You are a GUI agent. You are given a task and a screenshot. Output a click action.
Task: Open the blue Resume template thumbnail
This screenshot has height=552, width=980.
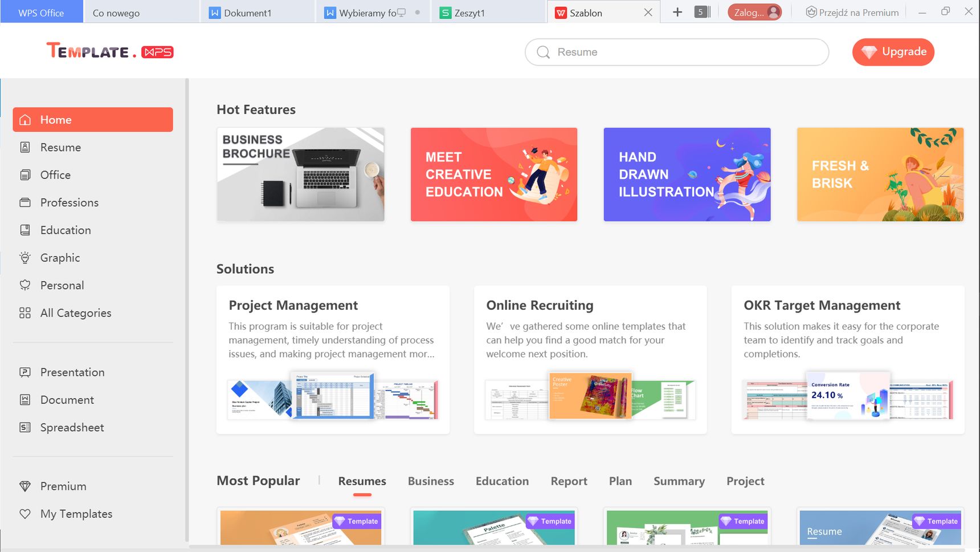880,527
